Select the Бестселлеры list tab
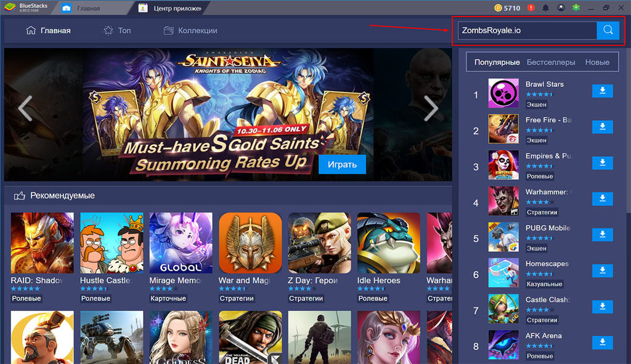The image size is (631, 364). tap(551, 62)
